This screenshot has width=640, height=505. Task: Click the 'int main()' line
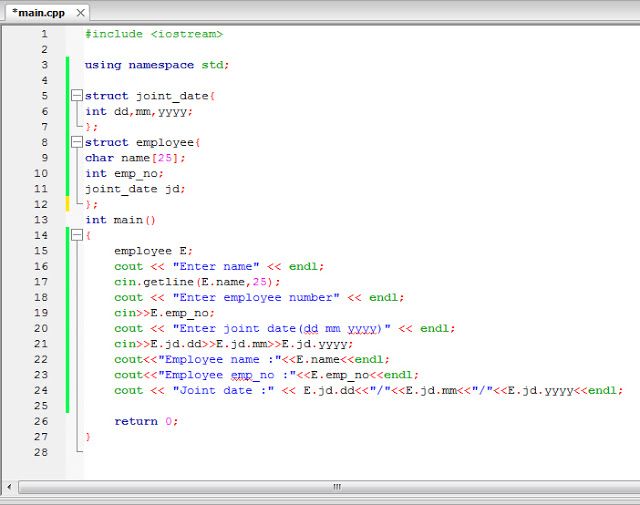click(120, 220)
